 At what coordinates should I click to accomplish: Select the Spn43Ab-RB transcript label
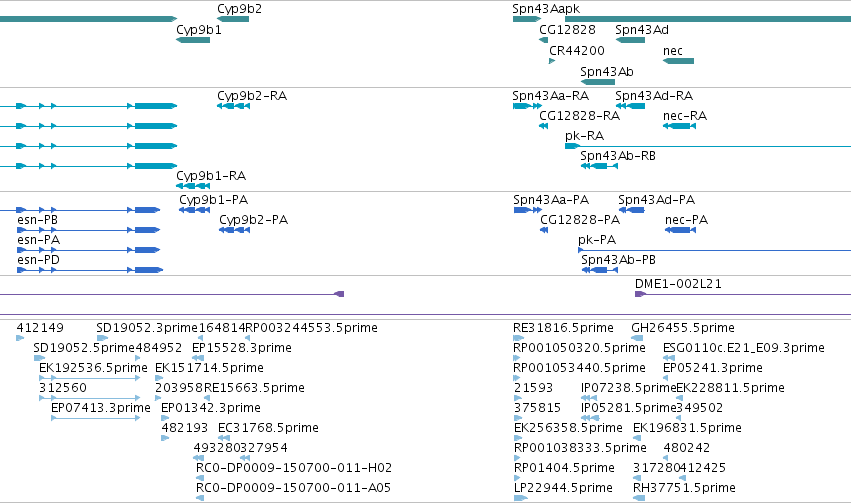point(618,156)
